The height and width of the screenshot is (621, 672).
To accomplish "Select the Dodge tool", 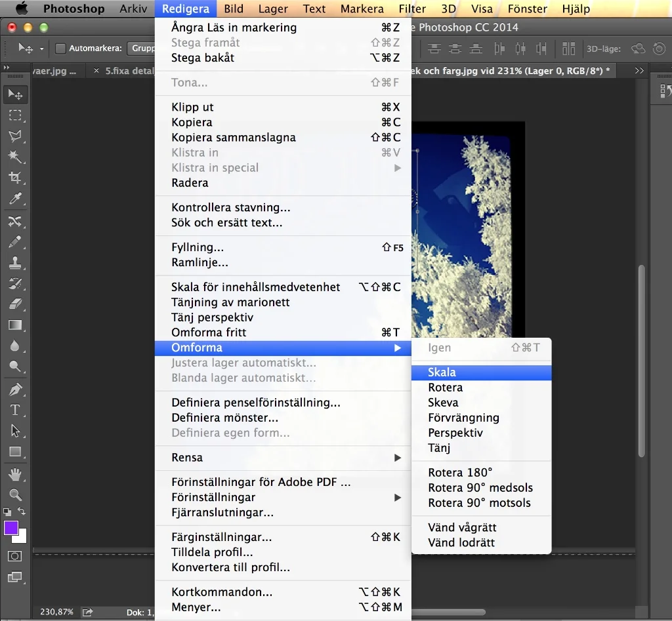I will tap(16, 366).
